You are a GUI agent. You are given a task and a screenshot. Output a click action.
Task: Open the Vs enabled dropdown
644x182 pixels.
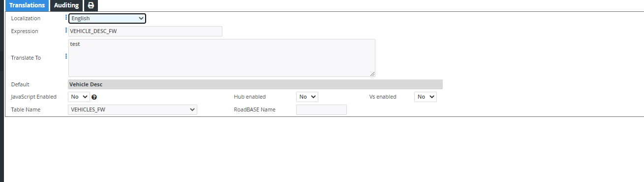(426, 97)
